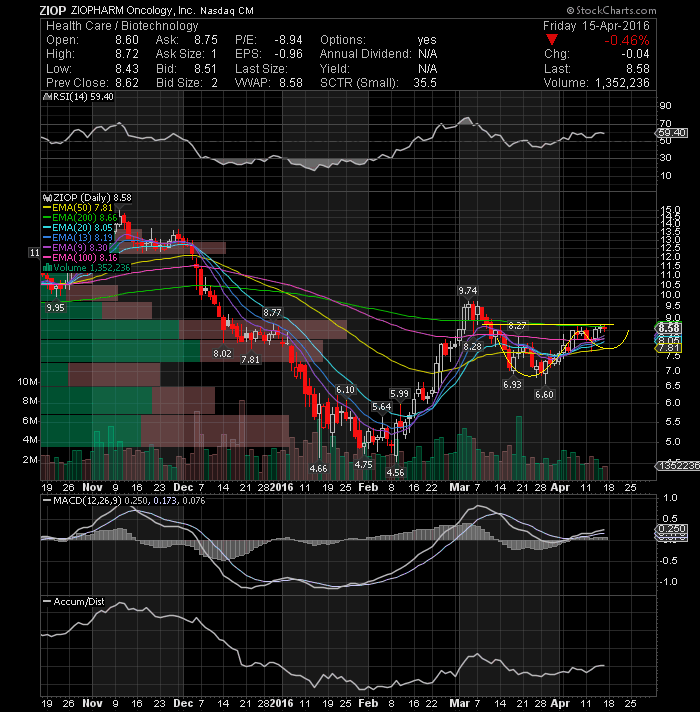Click the 8.58 last price tag on price axis

click(x=668, y=327)
